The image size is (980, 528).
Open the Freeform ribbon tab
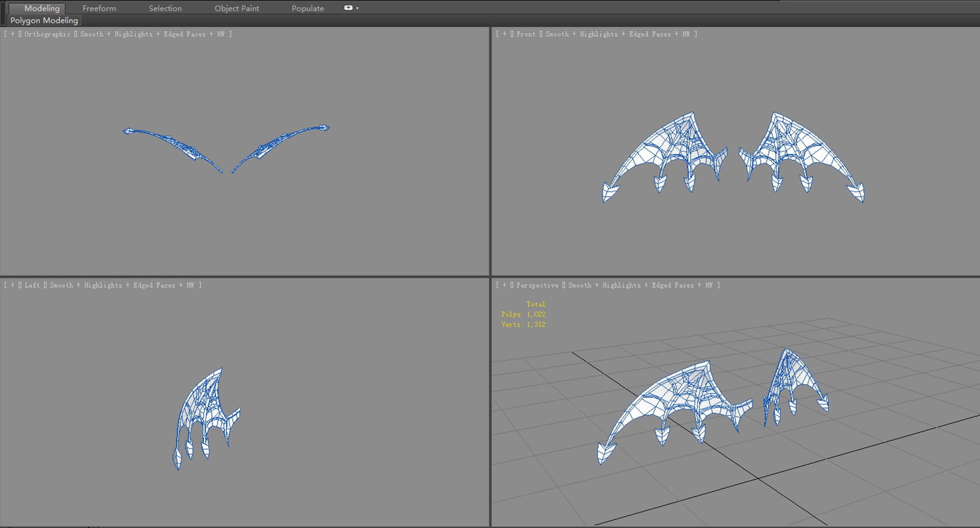pos(99,8)
